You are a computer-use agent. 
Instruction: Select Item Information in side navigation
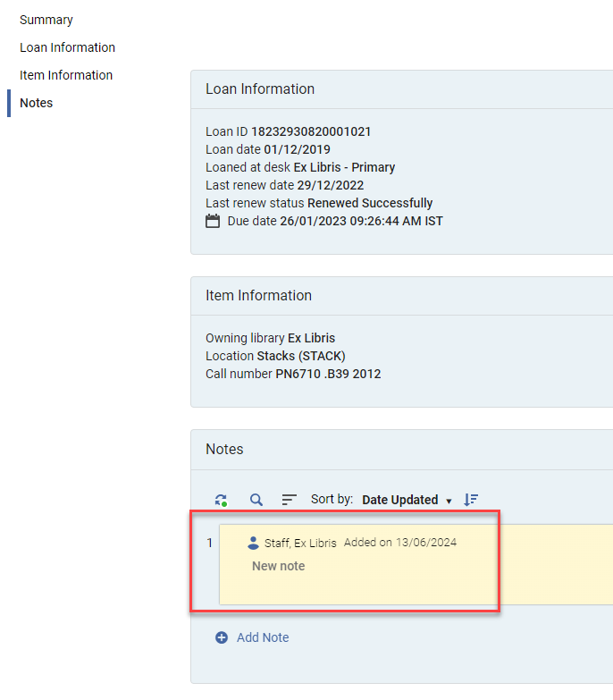click(x=66, y=75)
